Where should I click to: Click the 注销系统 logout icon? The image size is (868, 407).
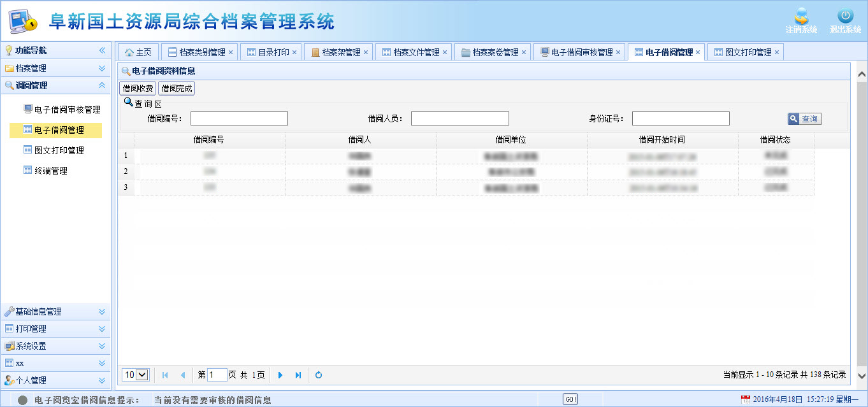point(801,17)
